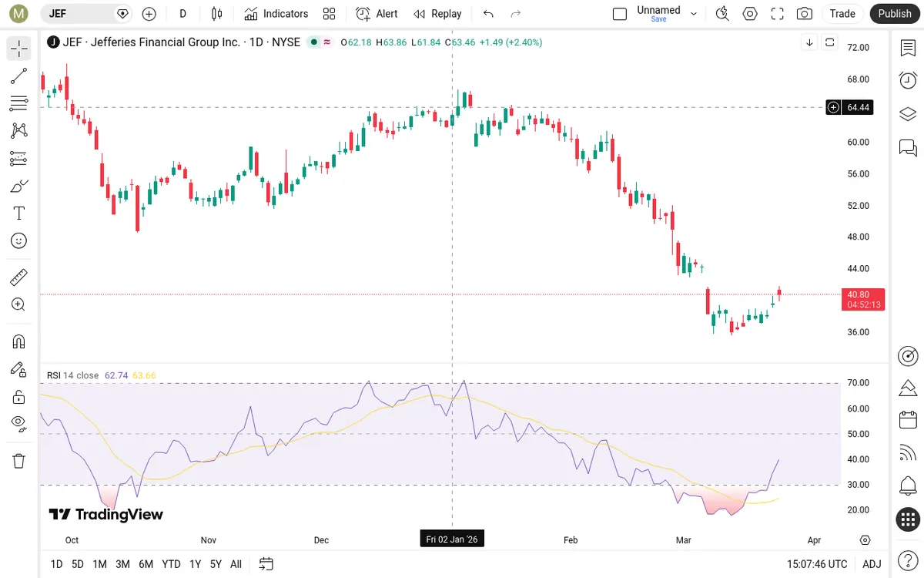This screenshot has width=924, height=578.
Task: Select the 1M time range
Action: point(99,564)
